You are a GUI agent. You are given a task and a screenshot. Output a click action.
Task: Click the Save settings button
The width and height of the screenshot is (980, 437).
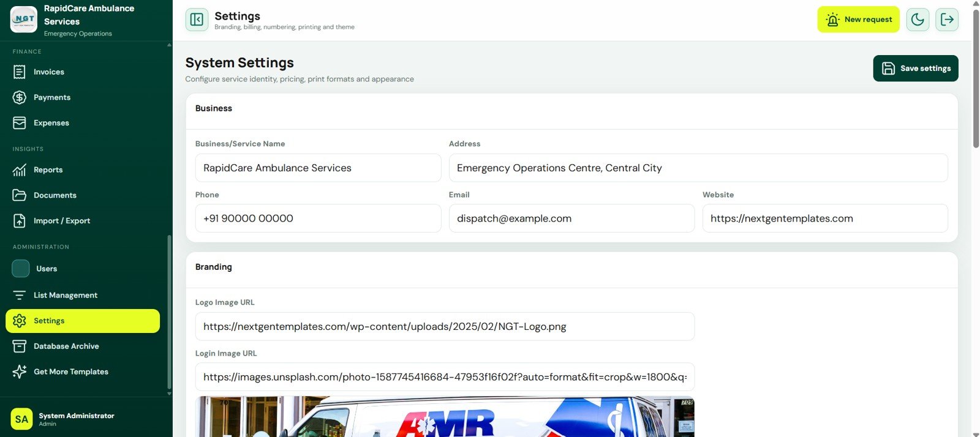point(916,69)
